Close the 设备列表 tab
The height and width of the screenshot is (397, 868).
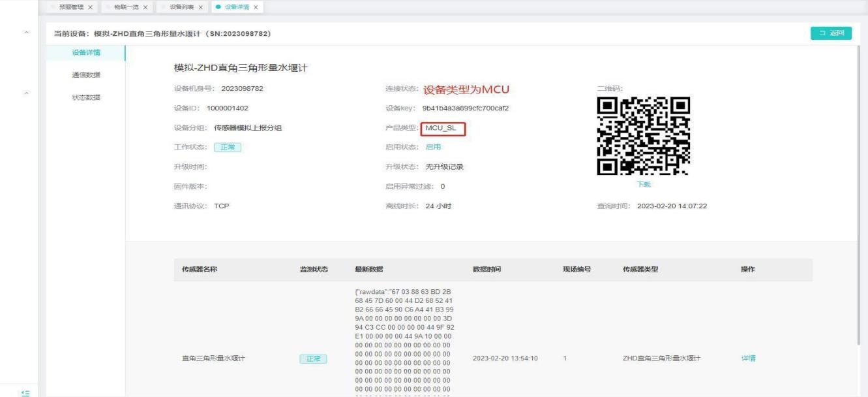(x=200, y=7)
